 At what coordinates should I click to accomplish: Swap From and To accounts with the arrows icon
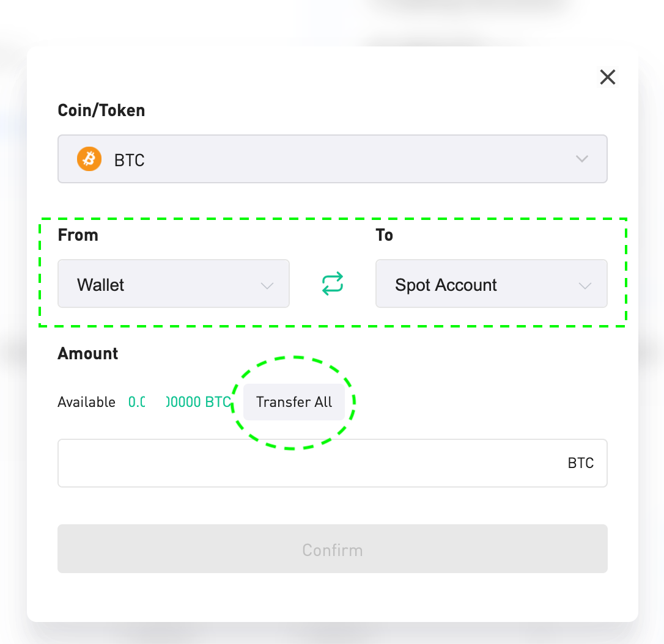click(x=333, y=284)
